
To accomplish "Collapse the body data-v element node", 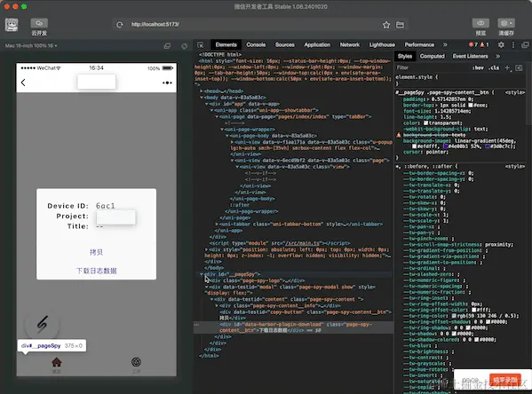I will coord(202,98).
